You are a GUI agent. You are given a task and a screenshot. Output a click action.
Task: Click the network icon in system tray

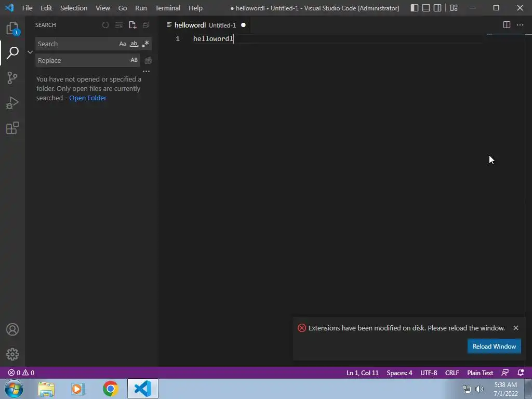click(467, 389)
